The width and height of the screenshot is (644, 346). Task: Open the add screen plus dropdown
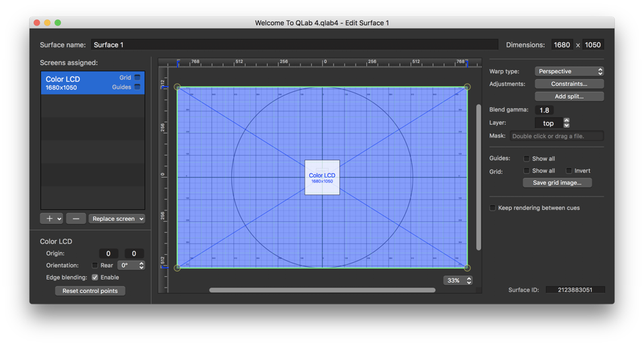coord(51,219)
